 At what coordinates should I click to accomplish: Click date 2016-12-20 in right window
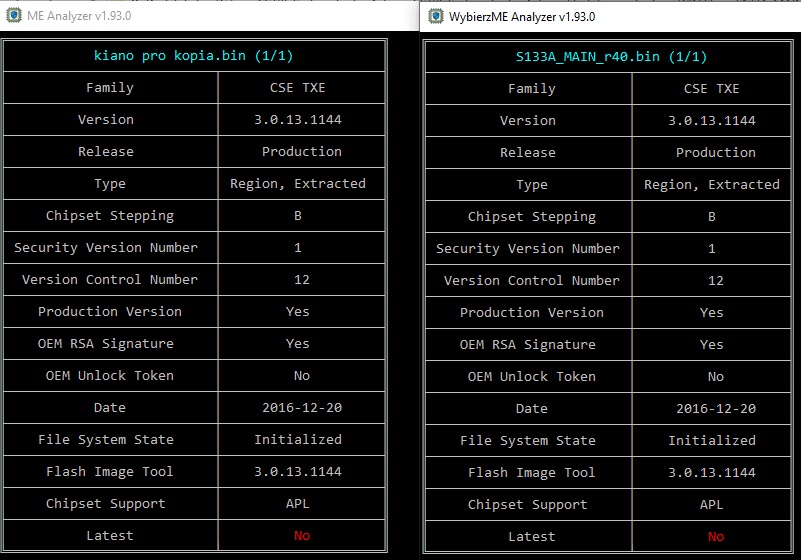click(x=716, y=409)
